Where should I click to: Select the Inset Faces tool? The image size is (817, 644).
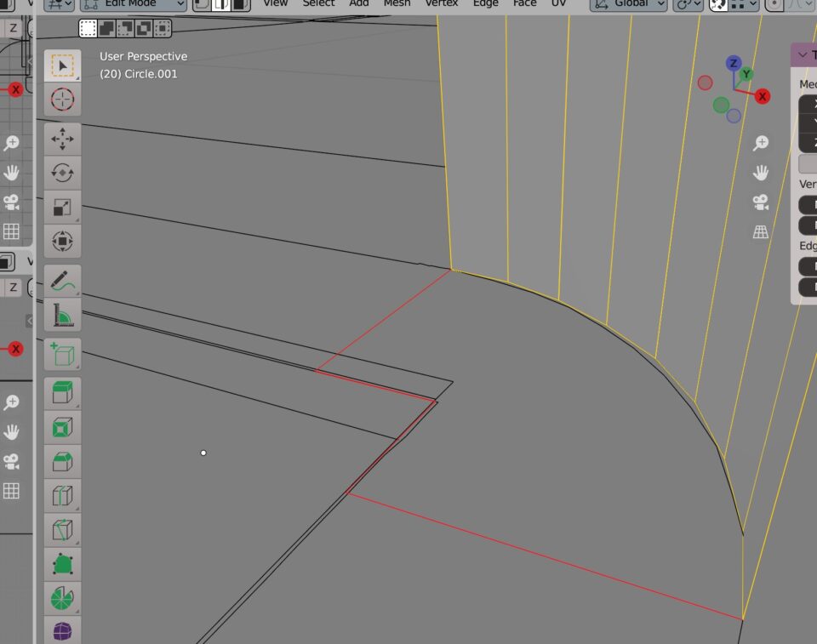click(62, 426)
